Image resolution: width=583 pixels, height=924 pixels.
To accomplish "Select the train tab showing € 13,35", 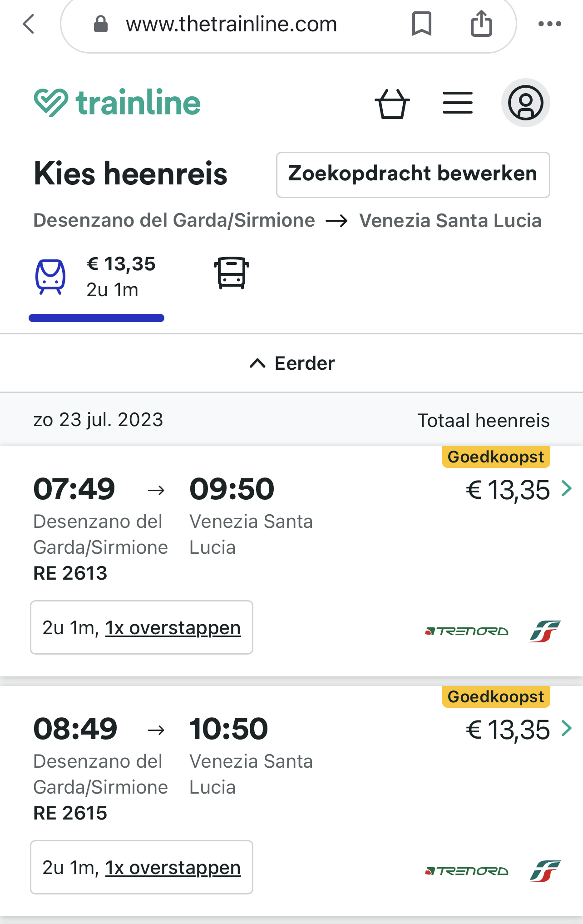I will click(96, 277).
